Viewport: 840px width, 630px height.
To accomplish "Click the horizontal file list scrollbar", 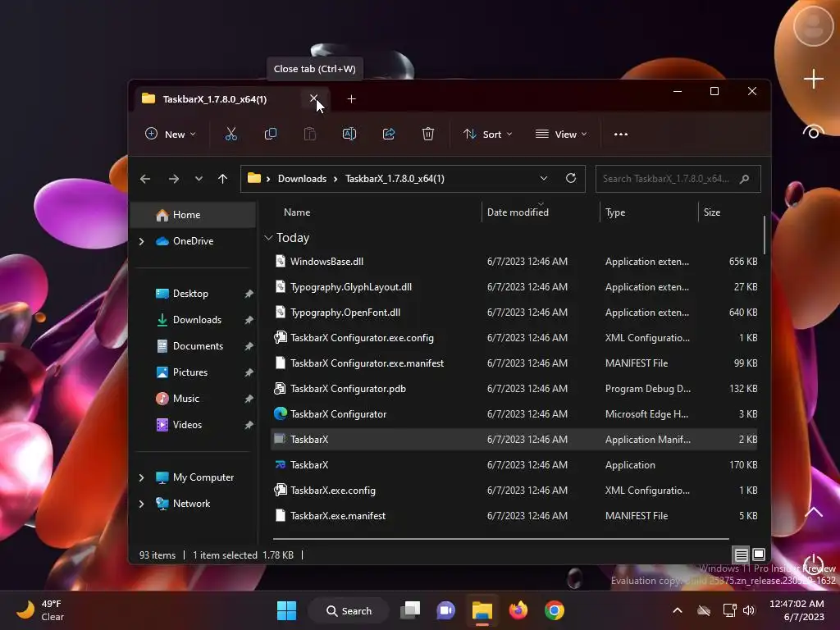I will click(500, 538).
